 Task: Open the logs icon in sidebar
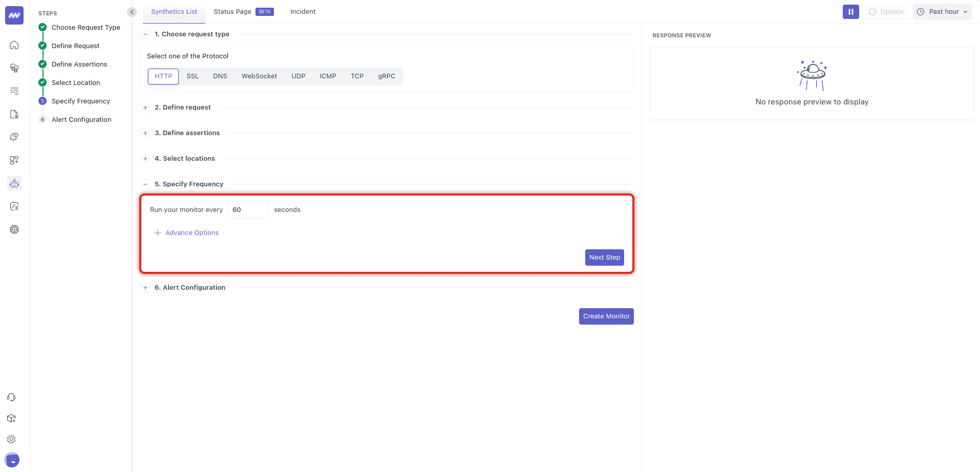14,91
